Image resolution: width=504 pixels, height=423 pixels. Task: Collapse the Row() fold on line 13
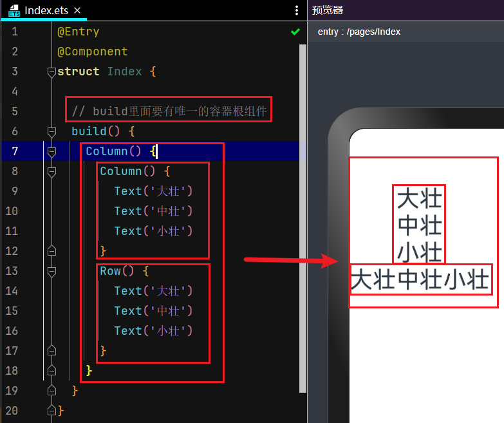51,272
